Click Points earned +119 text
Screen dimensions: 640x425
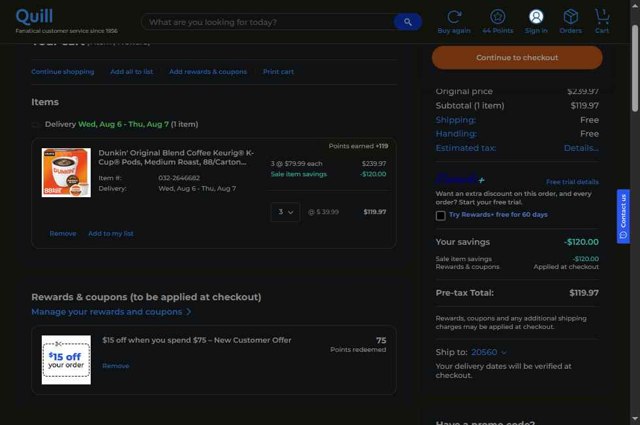358,146
